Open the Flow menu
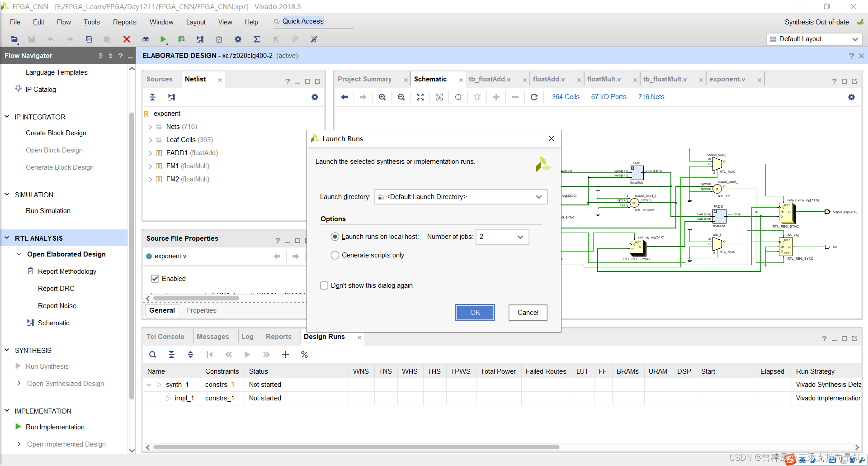868x466 pixels. (64, 22)
